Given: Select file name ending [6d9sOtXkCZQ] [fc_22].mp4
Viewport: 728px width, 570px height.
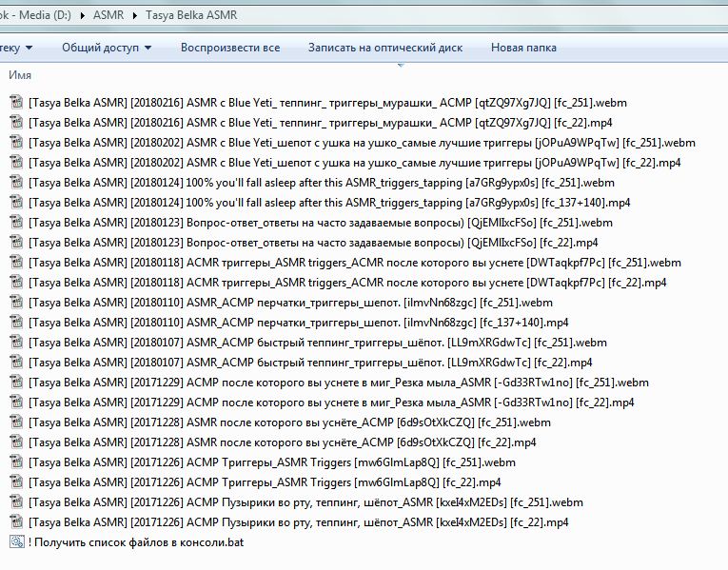Looking at the screenshot, I should (283, 442).
